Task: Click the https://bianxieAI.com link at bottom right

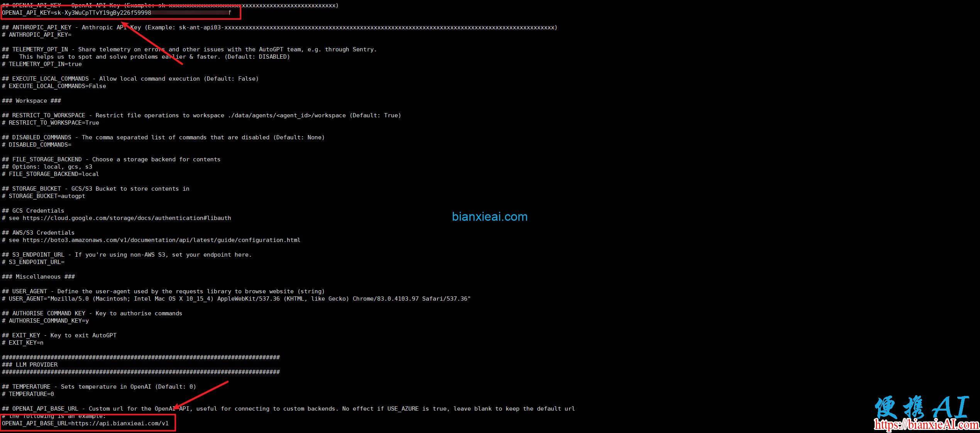Action: pyautogui.click(x=926, y=425)
